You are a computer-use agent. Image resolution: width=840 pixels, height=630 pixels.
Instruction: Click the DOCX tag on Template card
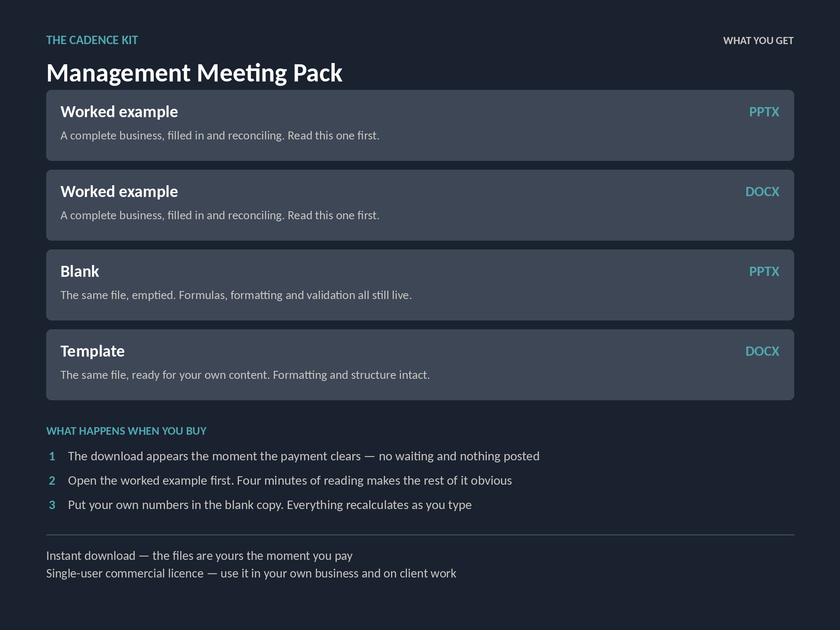click(762, 351)
